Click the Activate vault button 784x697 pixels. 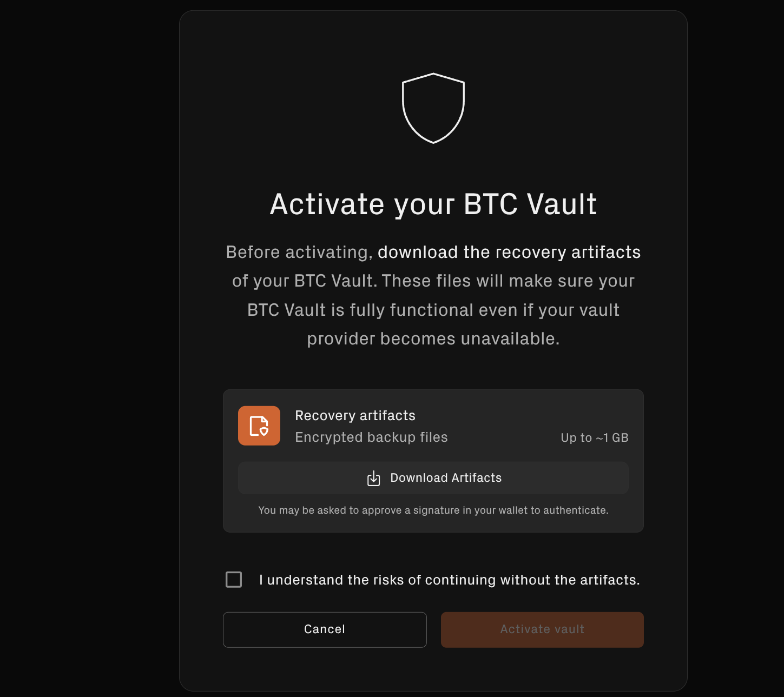click(542, 629)
